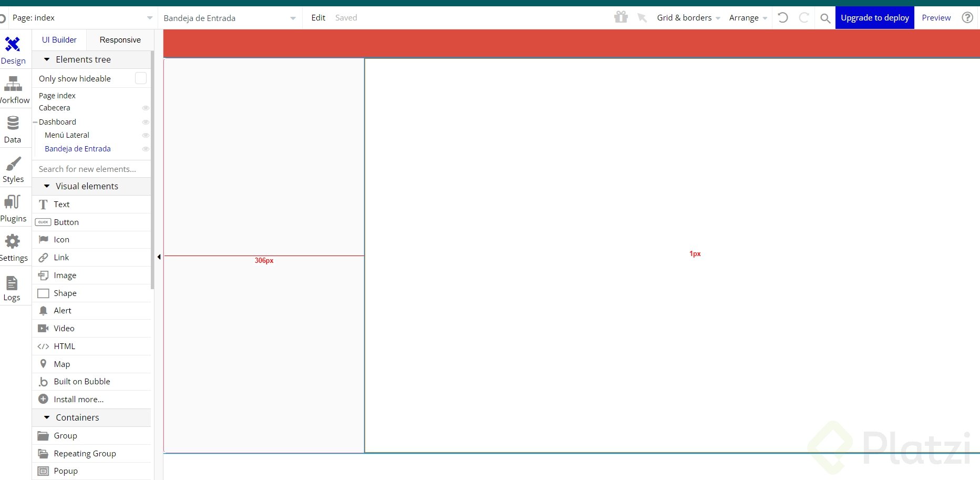Open the Bandeja de Entrada element dropdown

(x=230, y=18)
